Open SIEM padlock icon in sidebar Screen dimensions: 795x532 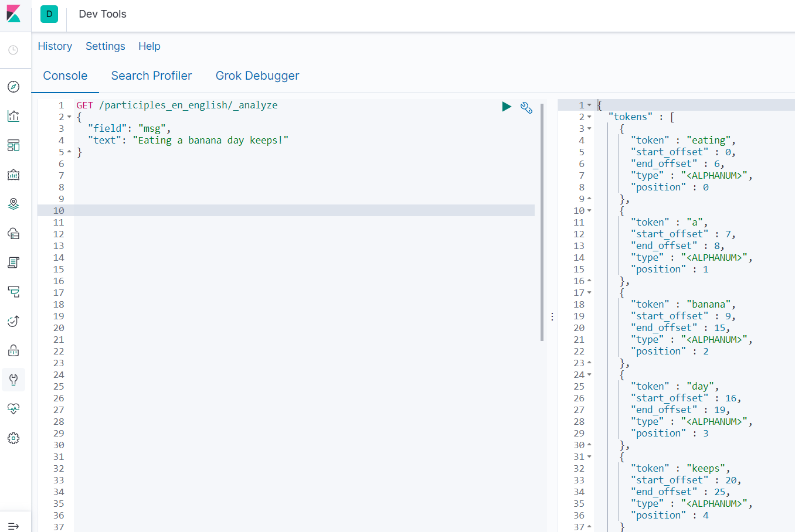coord(13,350)
